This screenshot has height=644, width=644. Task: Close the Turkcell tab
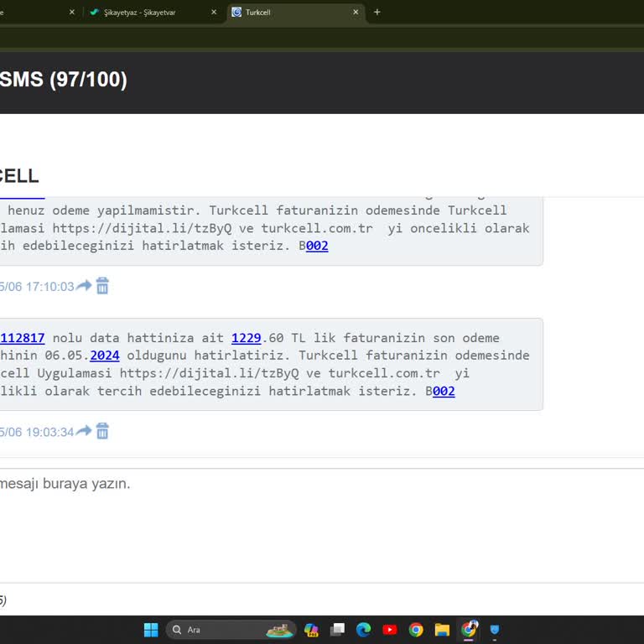point(356,13)
